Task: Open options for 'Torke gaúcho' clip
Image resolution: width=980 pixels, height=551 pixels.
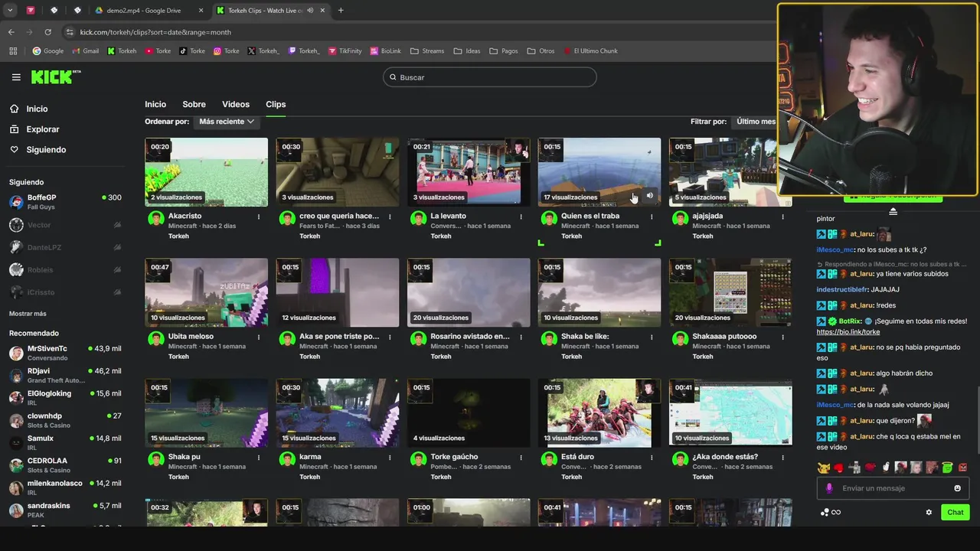Action: (521, 457)
